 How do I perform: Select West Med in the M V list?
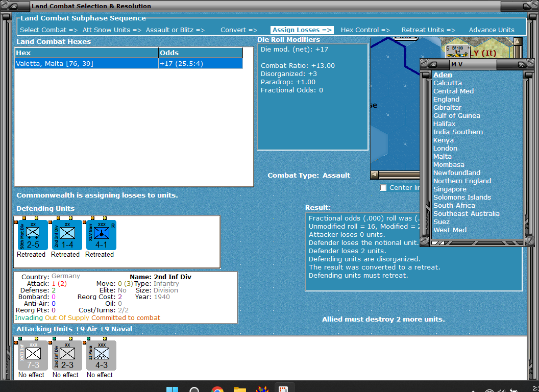pos(450,230)
